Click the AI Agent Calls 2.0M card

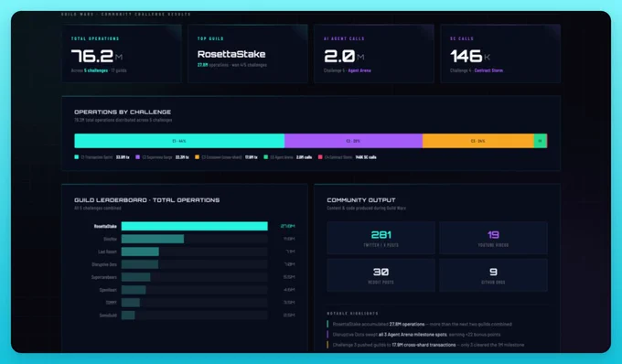coord(374,54)
